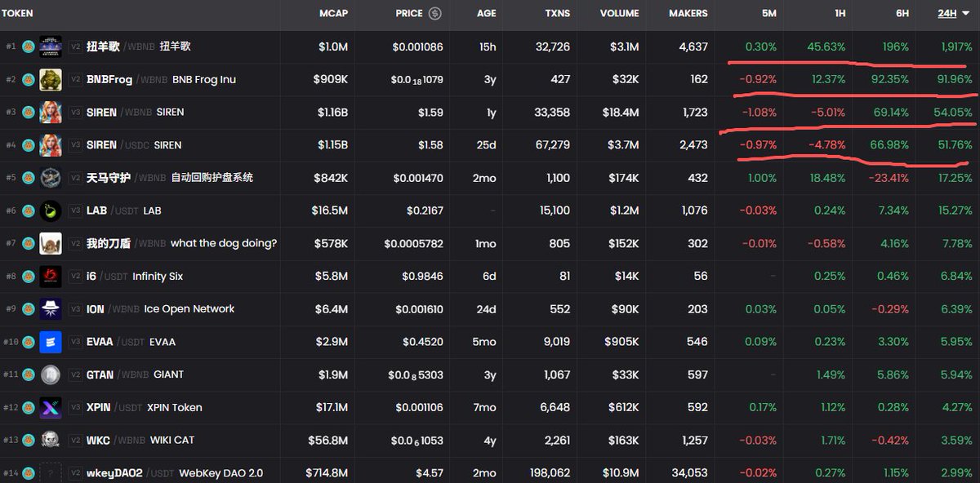Click the 天马守护 token logo

(x=51, y=177)
